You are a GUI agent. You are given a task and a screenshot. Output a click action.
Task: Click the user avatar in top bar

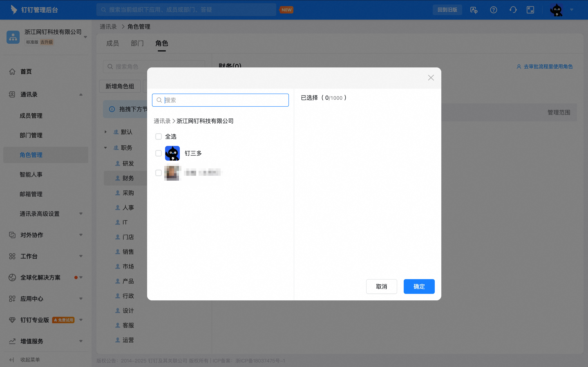pos(557,10)
